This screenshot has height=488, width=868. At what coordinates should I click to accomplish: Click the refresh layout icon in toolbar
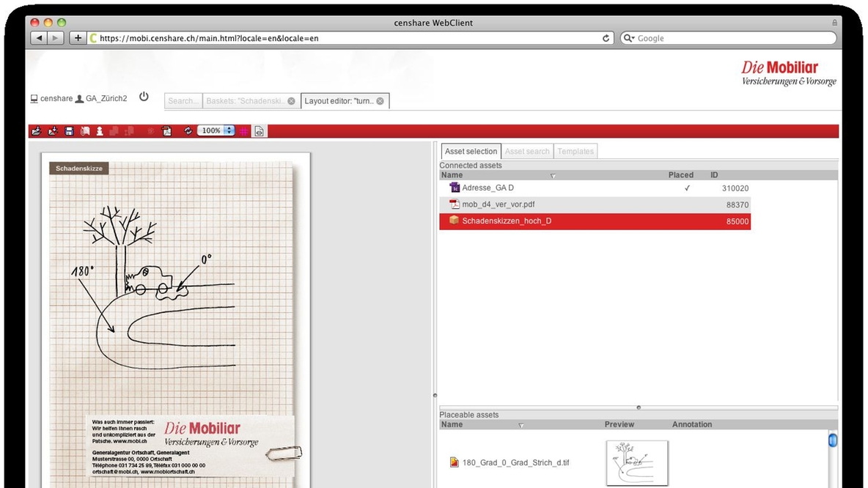tap(188, 131)
